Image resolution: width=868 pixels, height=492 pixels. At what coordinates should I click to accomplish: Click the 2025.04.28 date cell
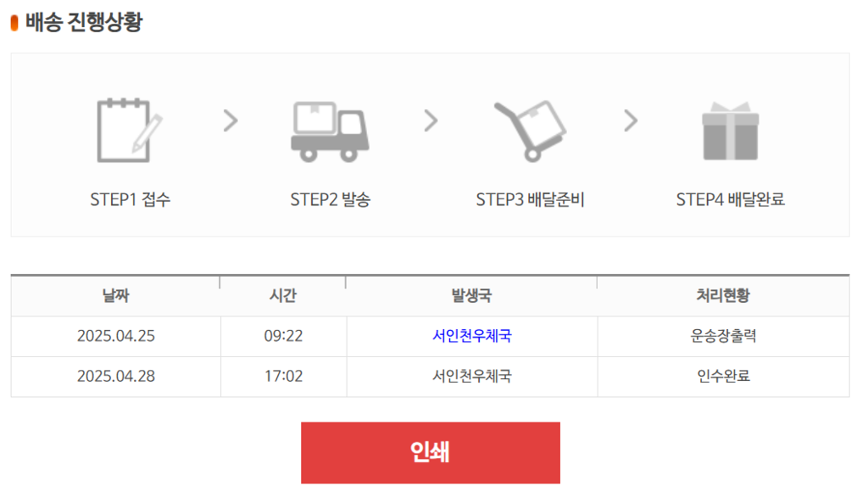coord(115,376)
